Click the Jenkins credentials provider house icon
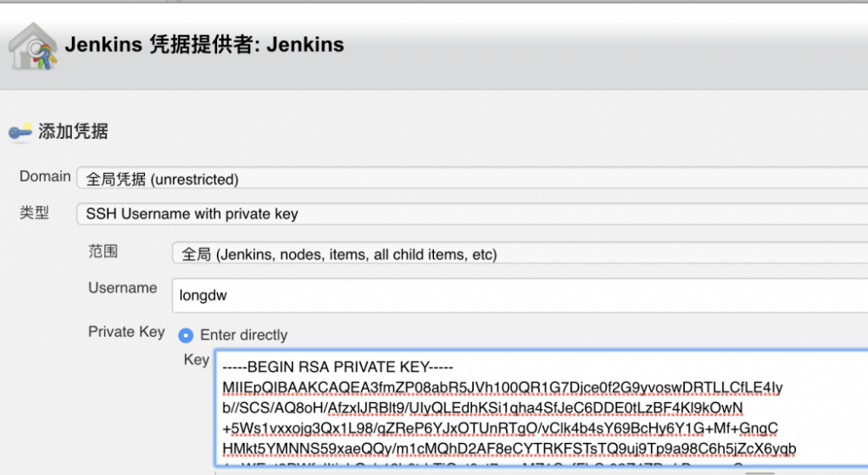868x475 pixels. (x=33, y=47)
